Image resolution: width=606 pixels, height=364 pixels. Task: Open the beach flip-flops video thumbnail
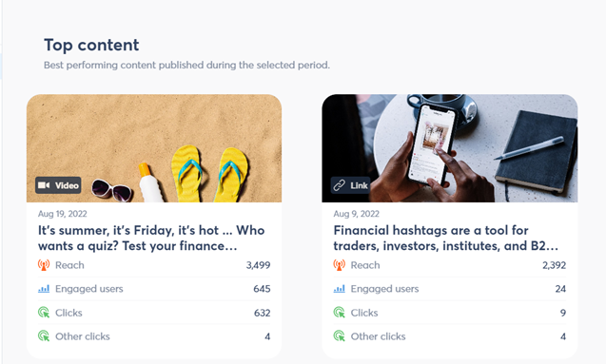(x=154, y=148)
